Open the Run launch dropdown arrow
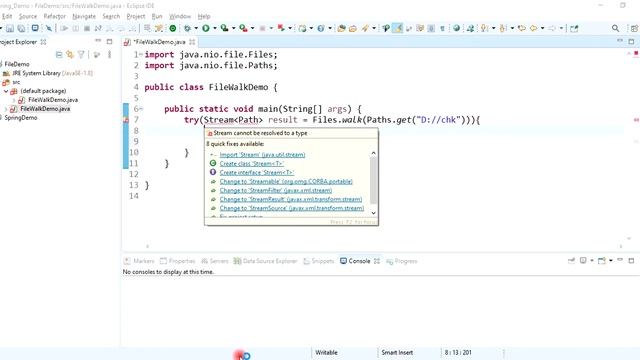Screen dimensions: 640x360 pos(215,28)
